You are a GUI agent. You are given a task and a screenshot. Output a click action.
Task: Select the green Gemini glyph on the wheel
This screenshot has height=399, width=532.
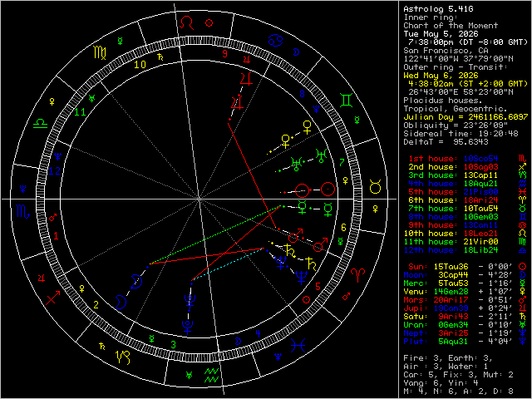pos(347,101)
